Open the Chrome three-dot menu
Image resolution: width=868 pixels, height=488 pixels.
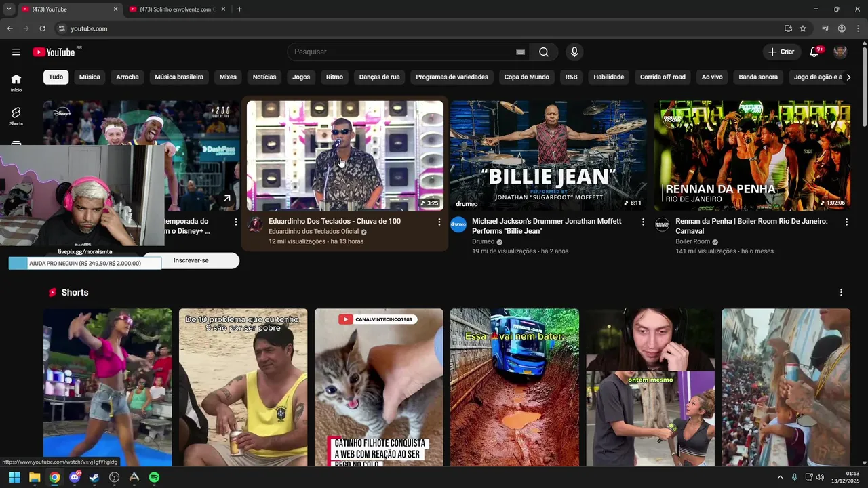coord(858,28)
